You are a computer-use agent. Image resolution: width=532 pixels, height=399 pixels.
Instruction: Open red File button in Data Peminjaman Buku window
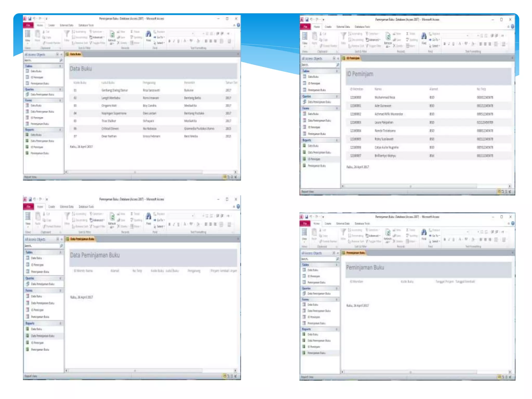click(28, 207)
